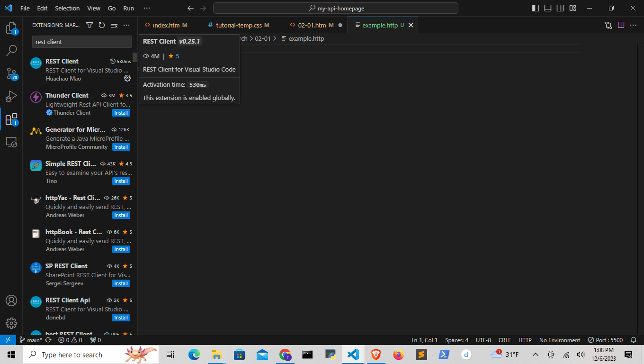Toggle Live Server on Port : 5500
The height and width of the screenshot is (364, 644).
[x=605, y=340]
